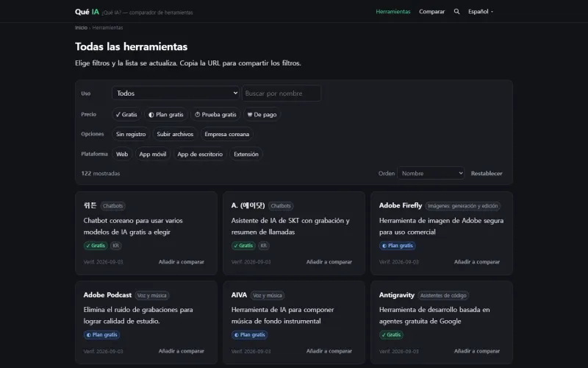Screen dimensions: 588x368
Task: Go to Inicio breadcrumb link
Action: click(81, 27)
